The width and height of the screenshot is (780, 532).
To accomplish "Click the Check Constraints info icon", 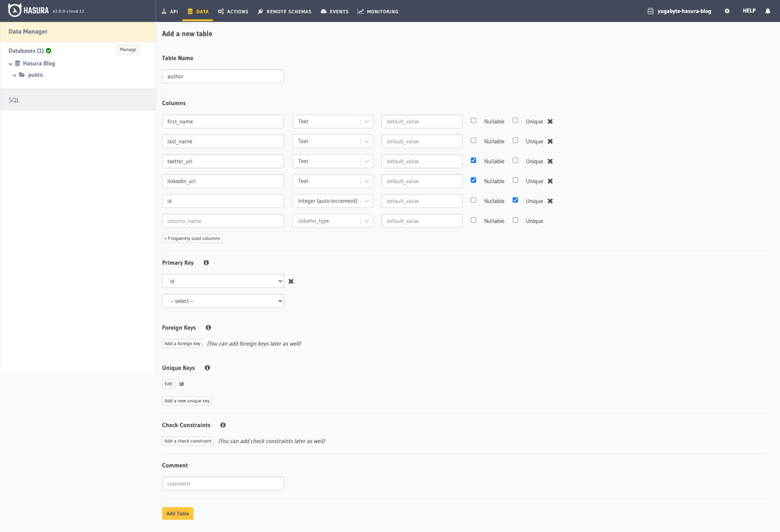I will (x=223, y=425).
